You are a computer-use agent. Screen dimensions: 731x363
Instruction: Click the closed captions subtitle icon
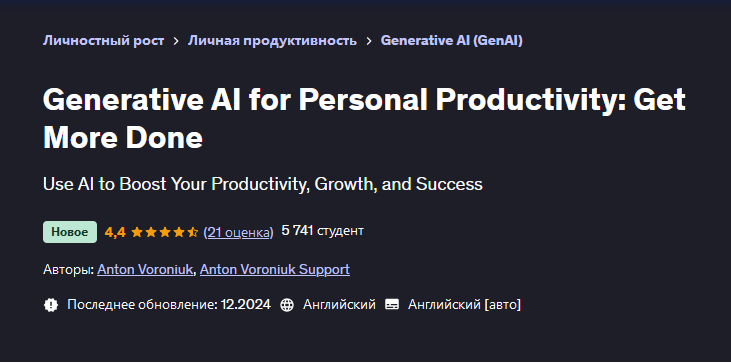[x=392, y=305]
